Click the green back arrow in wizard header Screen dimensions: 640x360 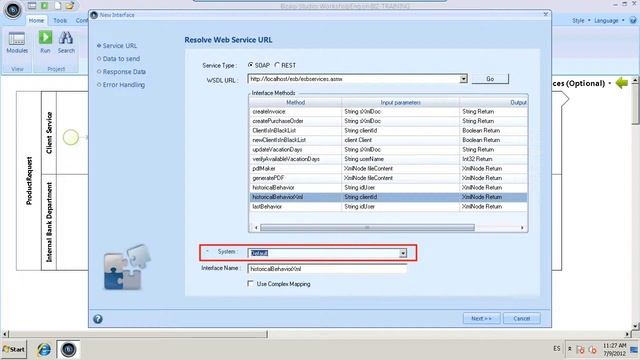[x=622, y=83]
